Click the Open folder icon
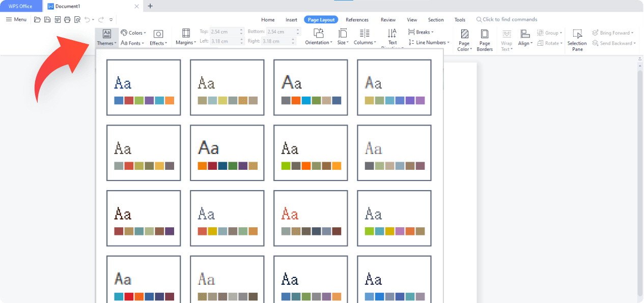This screenshot has height=303, width=644. click(37, 20)
